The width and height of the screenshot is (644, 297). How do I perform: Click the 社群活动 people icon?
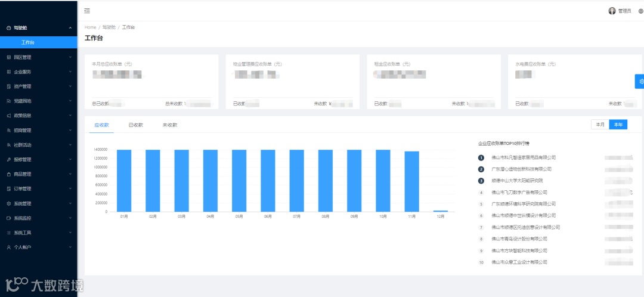[9, 145]
